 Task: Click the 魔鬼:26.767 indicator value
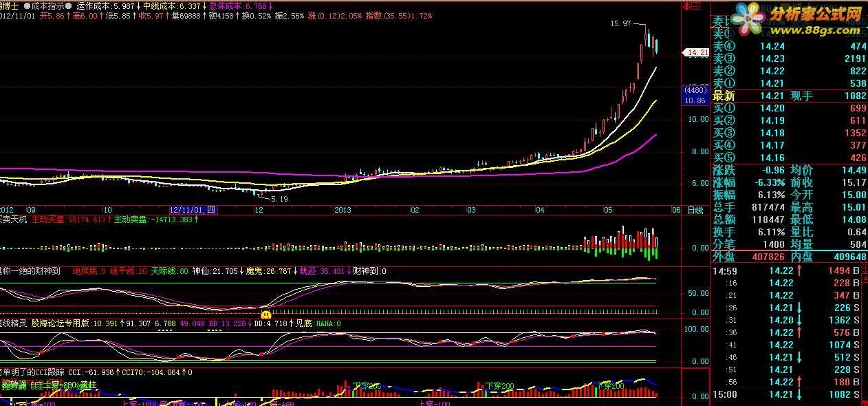click(268, 271)
